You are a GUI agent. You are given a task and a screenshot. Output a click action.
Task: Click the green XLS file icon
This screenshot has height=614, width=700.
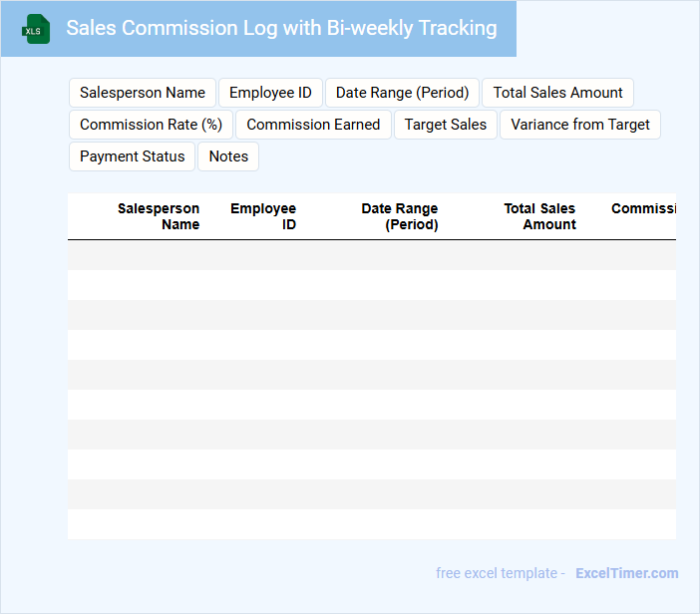[x=37, y=30]
